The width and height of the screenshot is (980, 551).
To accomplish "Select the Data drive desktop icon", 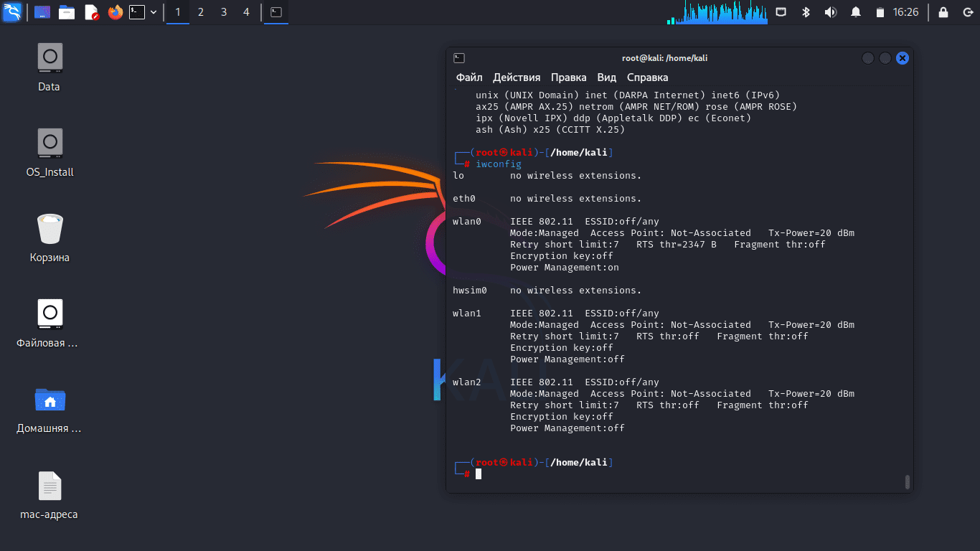I will [x=49, y=67].
